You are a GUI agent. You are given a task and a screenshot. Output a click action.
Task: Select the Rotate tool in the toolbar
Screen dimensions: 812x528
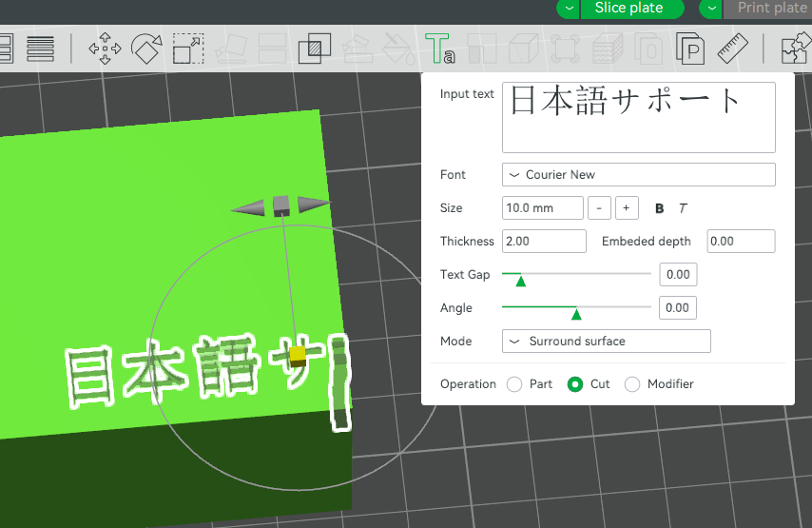pos(146,49)
